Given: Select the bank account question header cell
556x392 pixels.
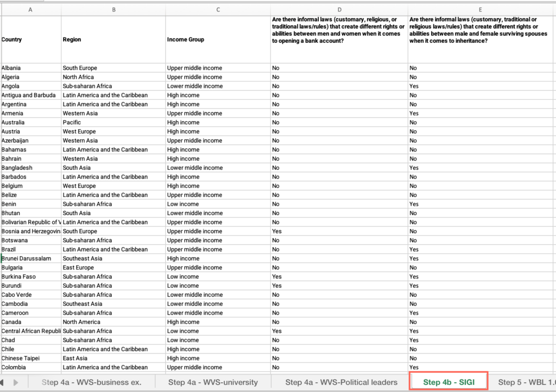Looking at the screenshot, I should tap(339, 40).
